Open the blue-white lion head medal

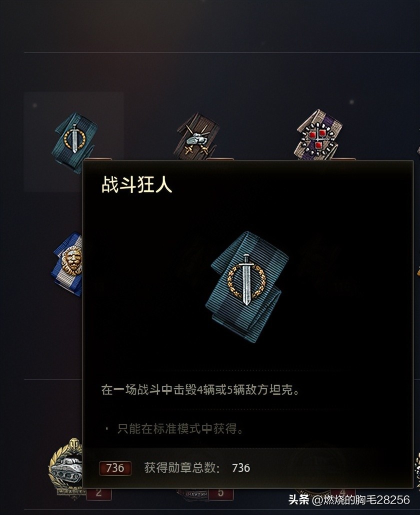(67, 264)
